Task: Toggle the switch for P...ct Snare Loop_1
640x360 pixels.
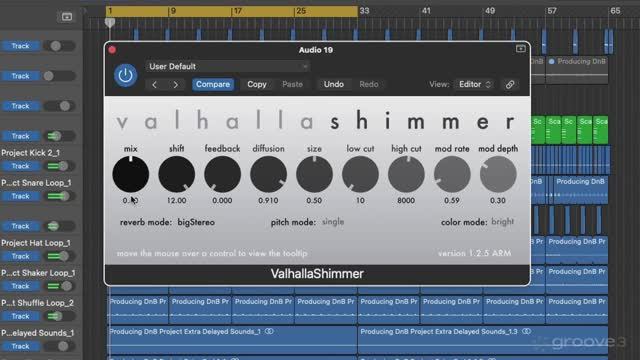Action: (59, 196)
